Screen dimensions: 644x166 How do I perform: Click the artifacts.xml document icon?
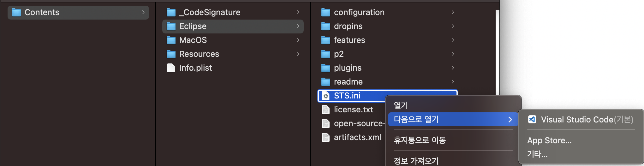326,137
